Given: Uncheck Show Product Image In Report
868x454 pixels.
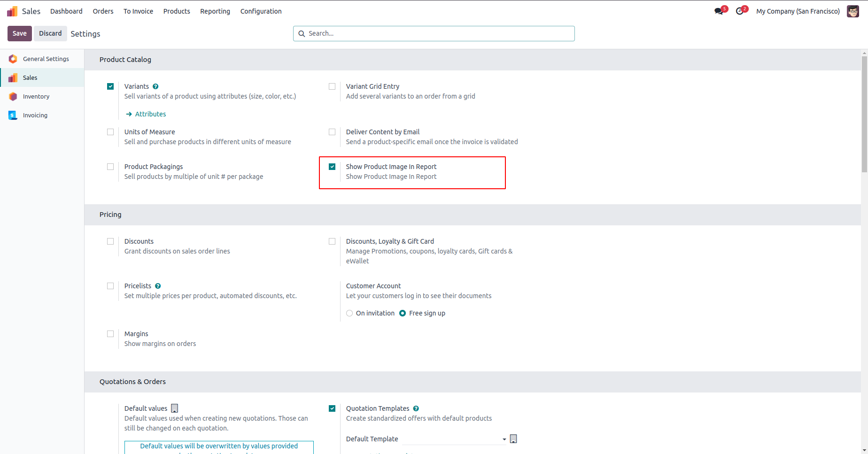Looking at the screenshot, I should click(332, 167).
